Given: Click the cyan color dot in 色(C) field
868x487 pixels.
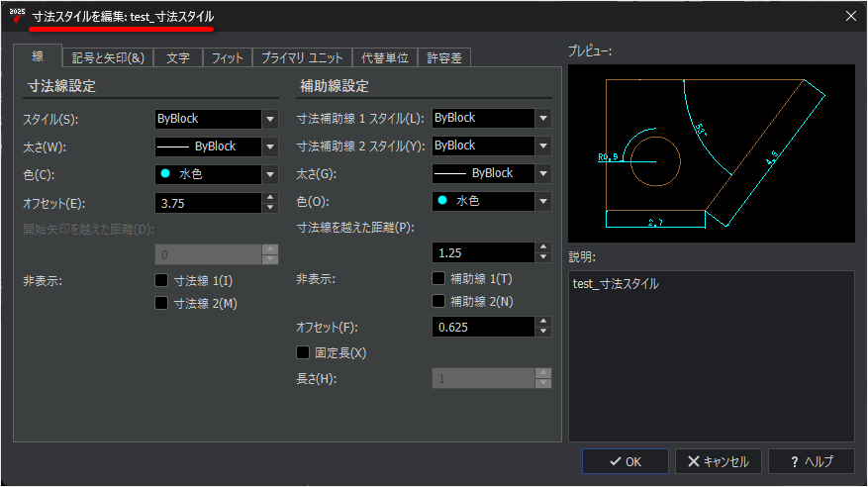Looking at the screenshot, I should click(165, 174).
